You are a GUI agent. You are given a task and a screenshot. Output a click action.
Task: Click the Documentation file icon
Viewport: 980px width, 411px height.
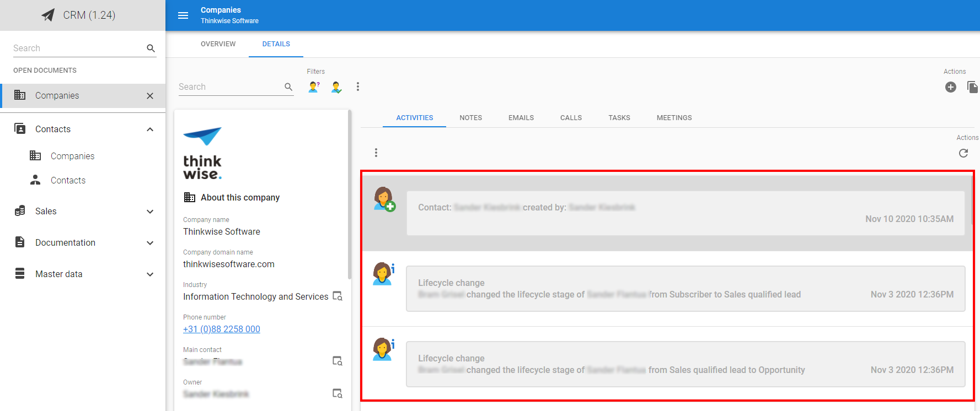20,242
